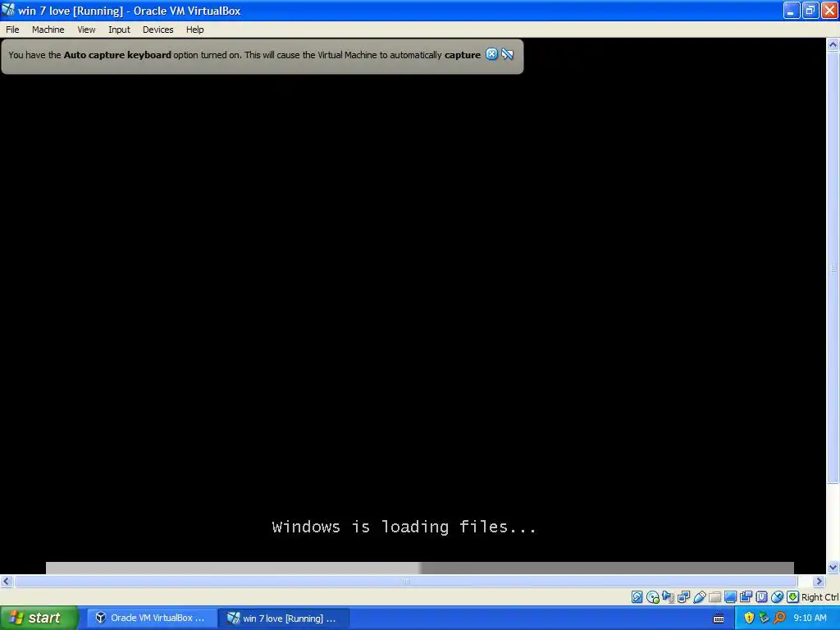Viewport: 840px width, 630px height.
Task: Click the Windows loading progress bar
Action: [x=420, y=568]
